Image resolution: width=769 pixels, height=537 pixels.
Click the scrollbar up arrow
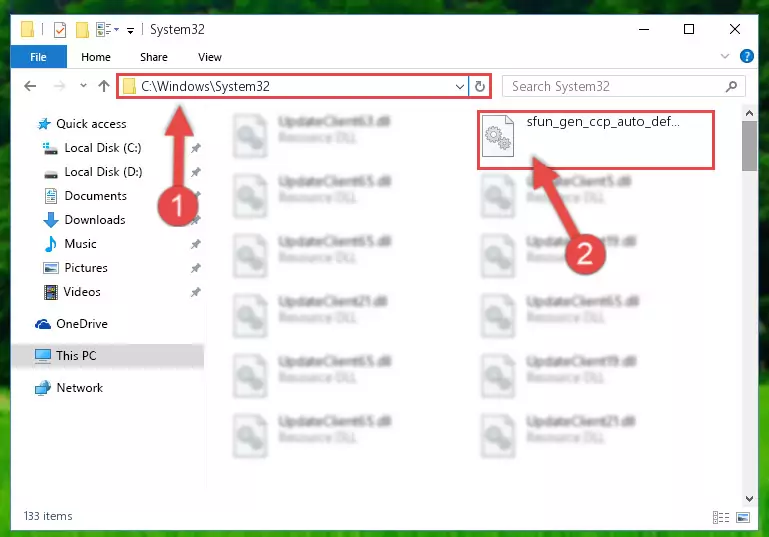pyautogui.click(x=749, y=113)
